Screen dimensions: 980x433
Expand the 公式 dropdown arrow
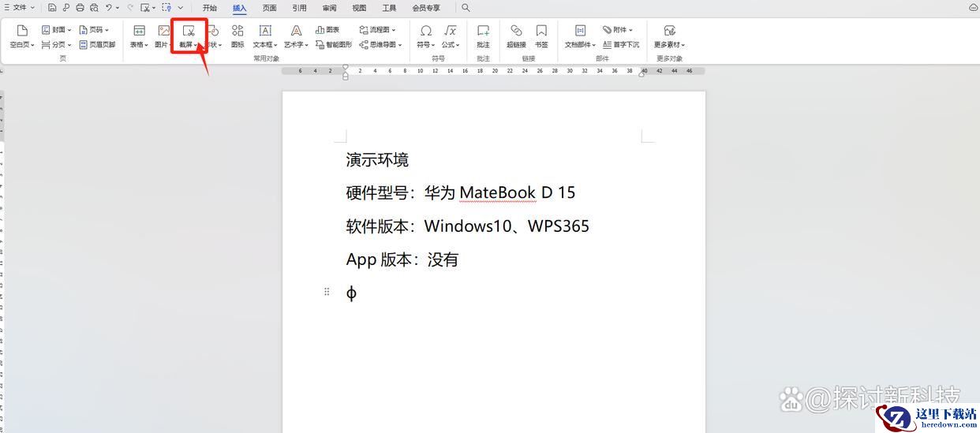(458, 45)
